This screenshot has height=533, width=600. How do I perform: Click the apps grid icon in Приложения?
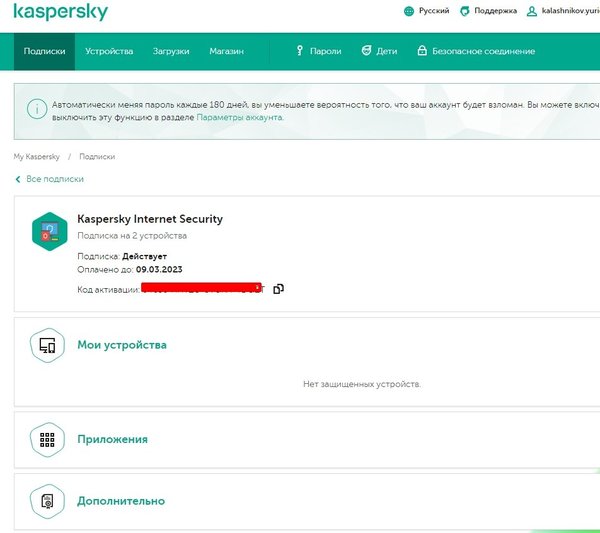47,440
